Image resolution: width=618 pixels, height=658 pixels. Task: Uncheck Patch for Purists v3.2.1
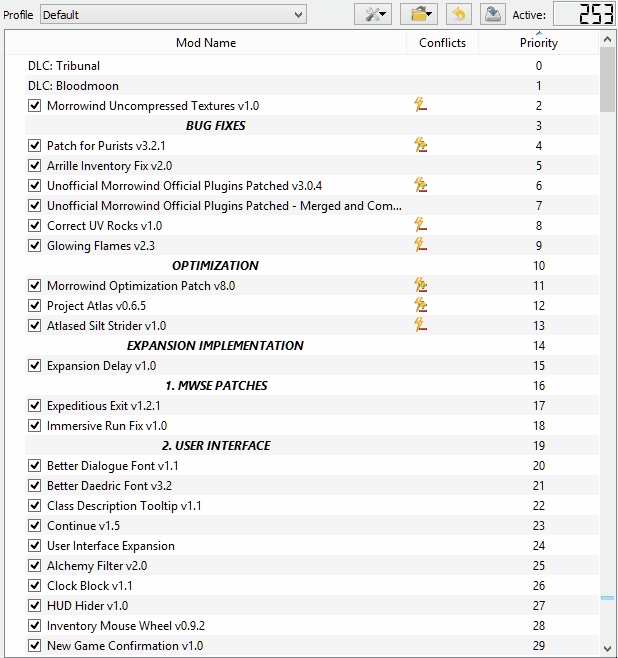tap(34, 146)
